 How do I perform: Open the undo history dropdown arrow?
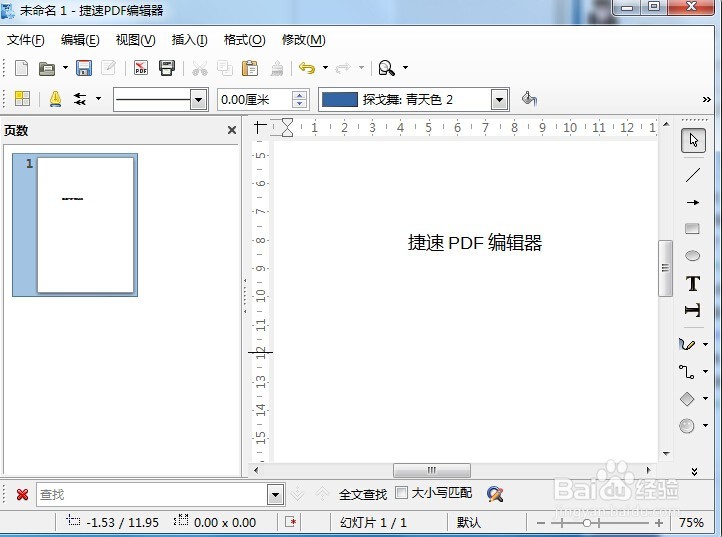[325, 68]
